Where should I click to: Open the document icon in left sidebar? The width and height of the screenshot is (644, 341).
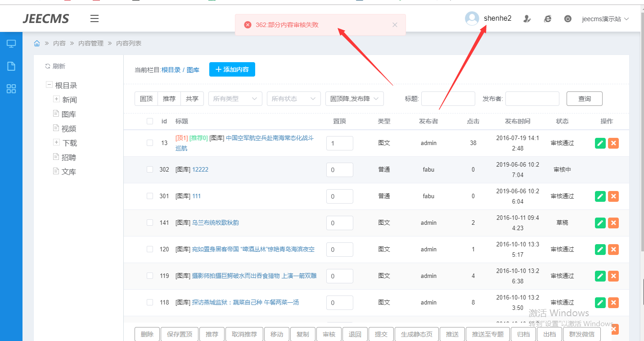click(x=11, y=66)
